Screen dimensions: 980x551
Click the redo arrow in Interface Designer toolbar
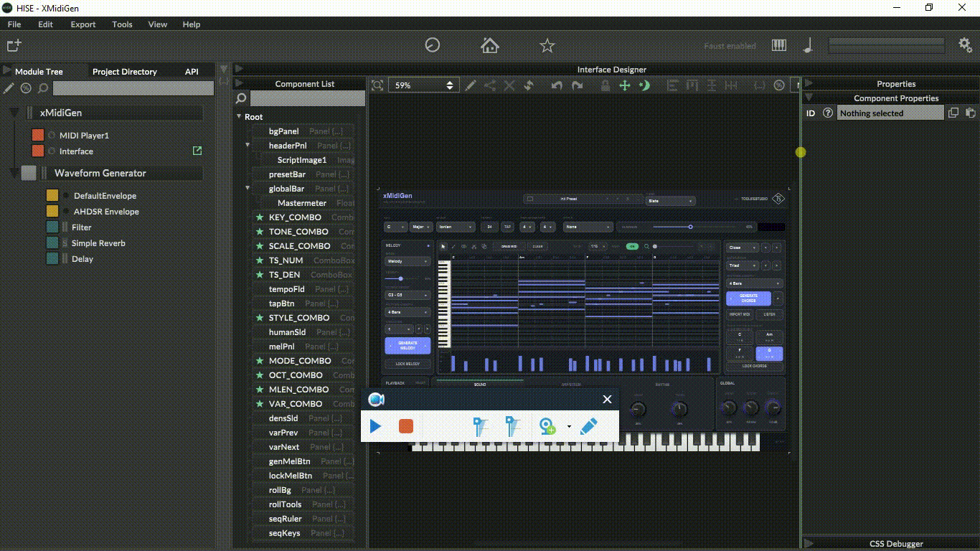coord(578,85)
